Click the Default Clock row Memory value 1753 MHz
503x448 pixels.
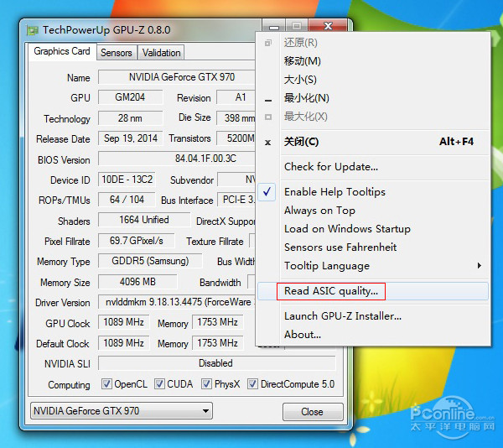tap(217, 343)
